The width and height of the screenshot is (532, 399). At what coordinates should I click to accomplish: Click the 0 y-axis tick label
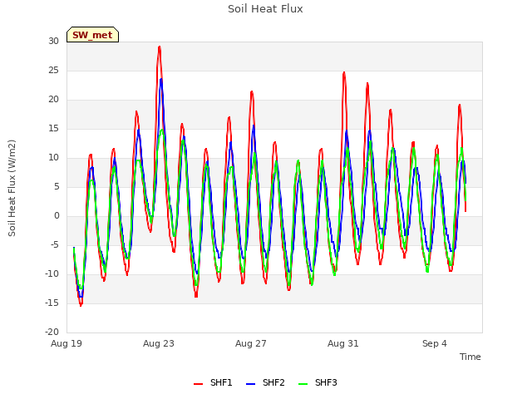point(57,216)
